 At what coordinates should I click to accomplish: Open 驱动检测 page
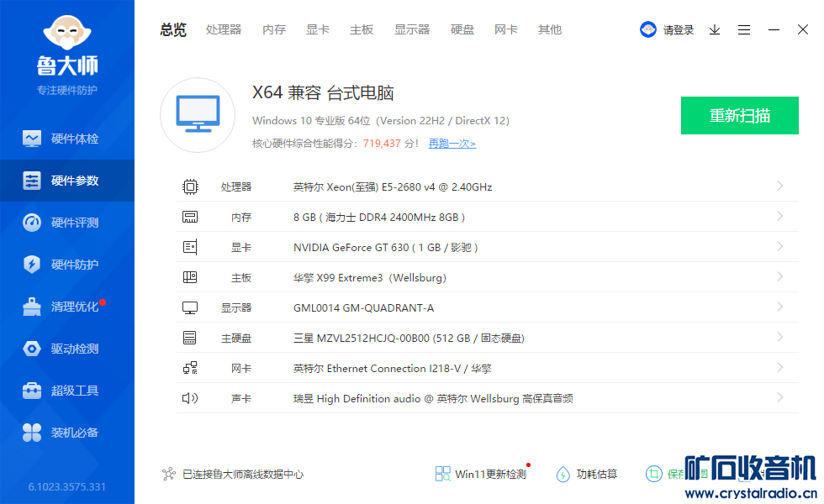tap(67, 349)
